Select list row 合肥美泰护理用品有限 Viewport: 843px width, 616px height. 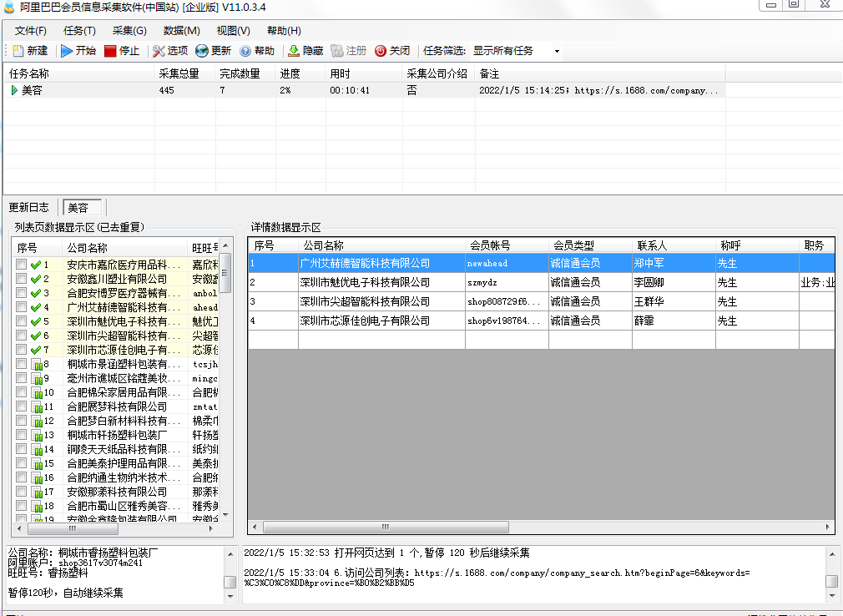[117, 463]
